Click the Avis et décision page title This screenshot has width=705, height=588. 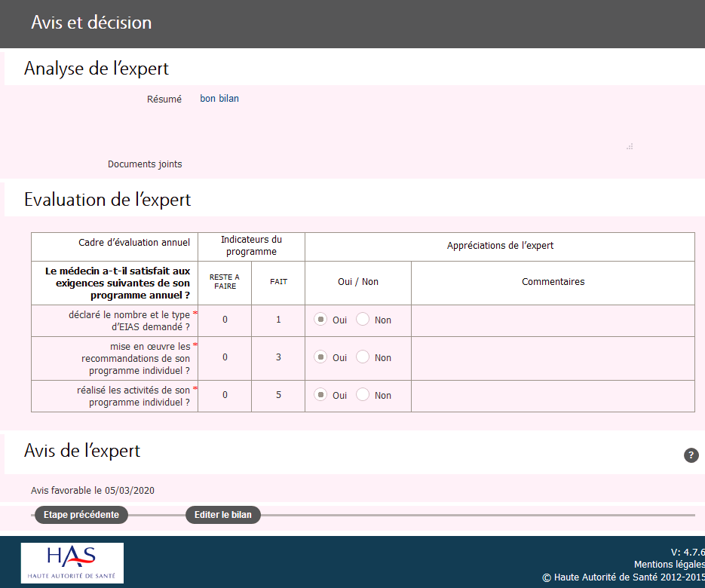91,23
